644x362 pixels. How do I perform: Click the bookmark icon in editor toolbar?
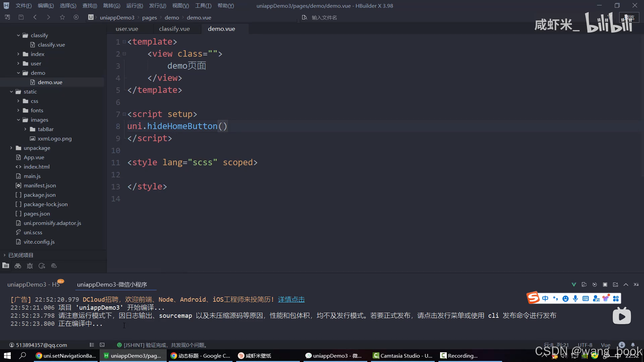pos(62,17)
